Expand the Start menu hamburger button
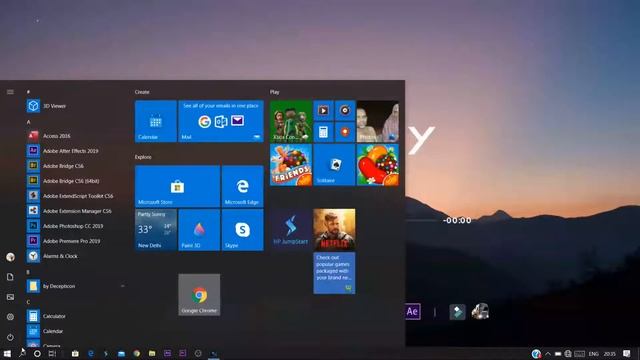This screenshot has height=360, width=640. tap(10, 92)
